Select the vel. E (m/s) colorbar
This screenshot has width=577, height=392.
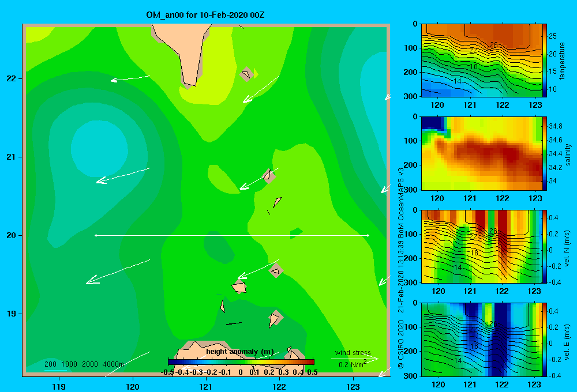click(545, 340)
